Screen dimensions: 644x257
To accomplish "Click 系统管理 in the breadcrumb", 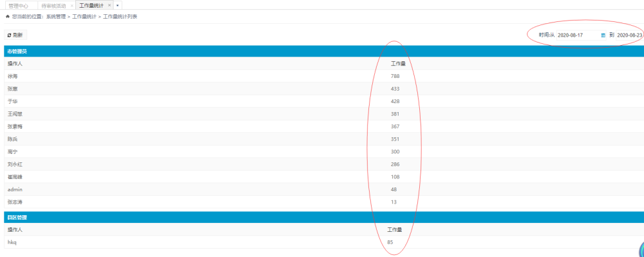I will point(56,16).
